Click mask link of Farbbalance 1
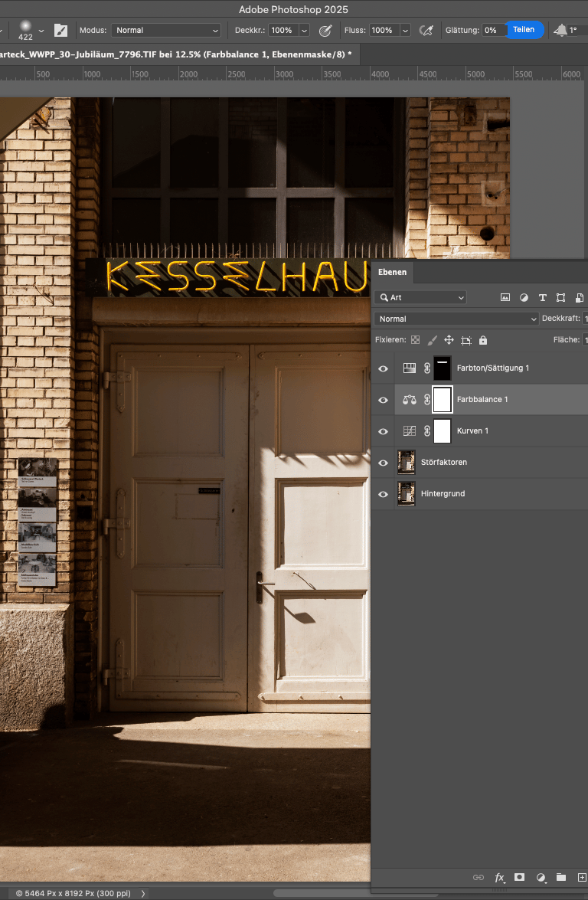This screenshot has width=588, height=900. pos(426,400)
